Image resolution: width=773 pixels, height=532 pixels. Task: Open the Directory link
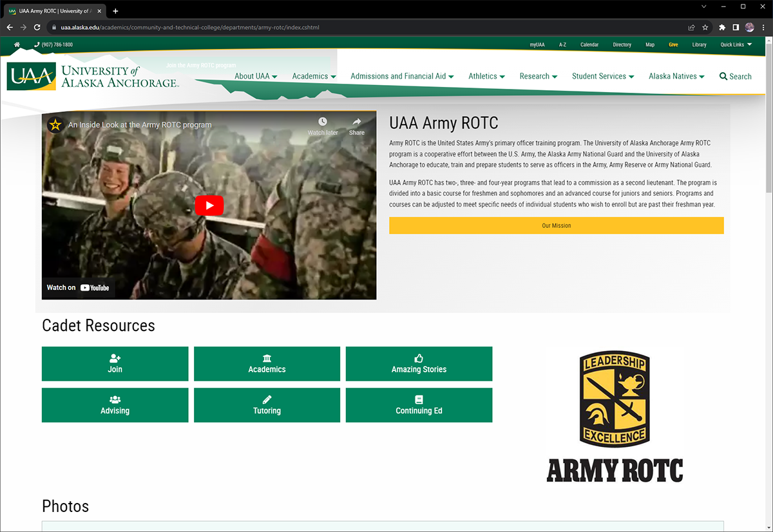tap(622, 45)
